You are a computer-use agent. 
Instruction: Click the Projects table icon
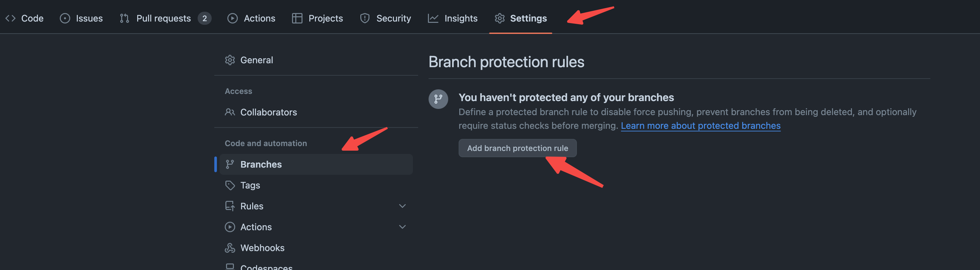pyautogui.click(x=297, y=18)
